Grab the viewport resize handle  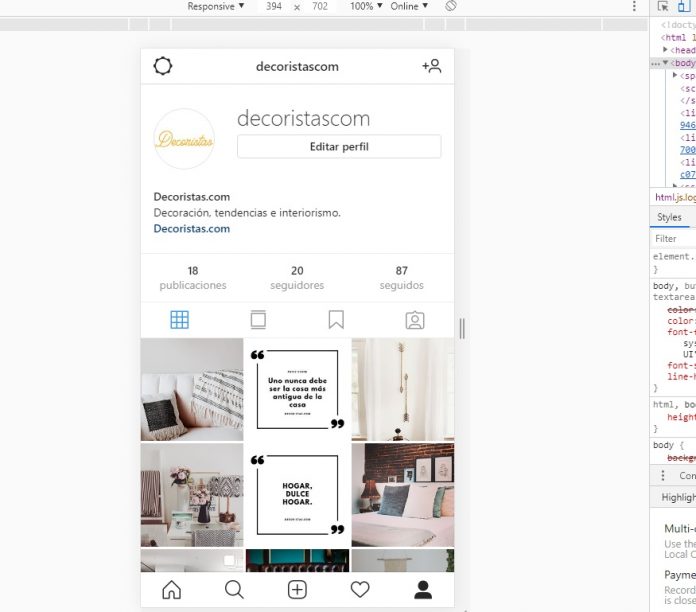tap(462, 328)
